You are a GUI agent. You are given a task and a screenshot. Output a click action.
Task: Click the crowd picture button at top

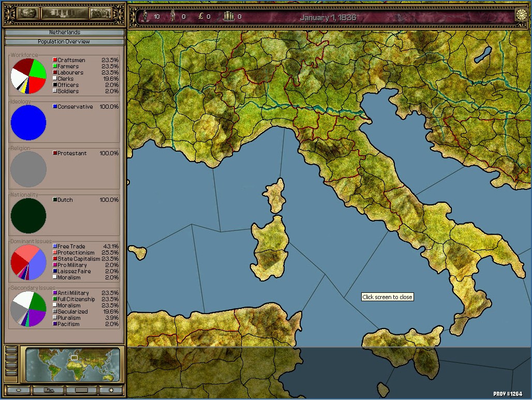[x=100, y=14]
